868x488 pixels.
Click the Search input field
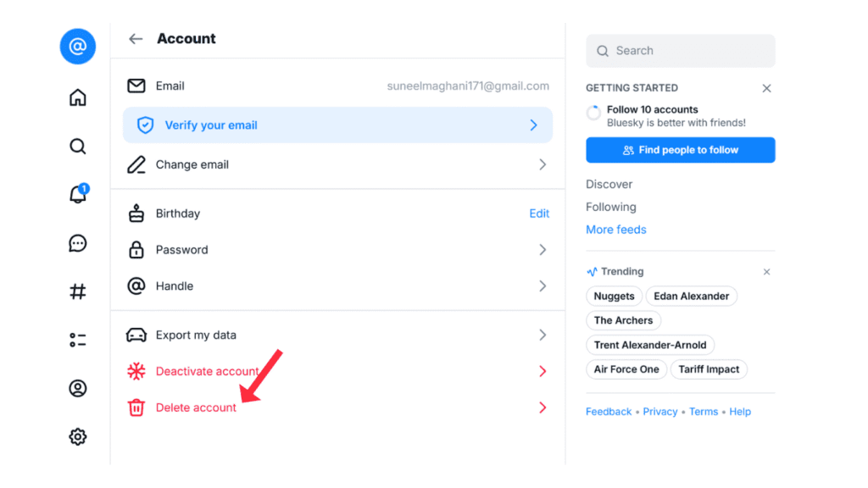(x=680, y=51)
